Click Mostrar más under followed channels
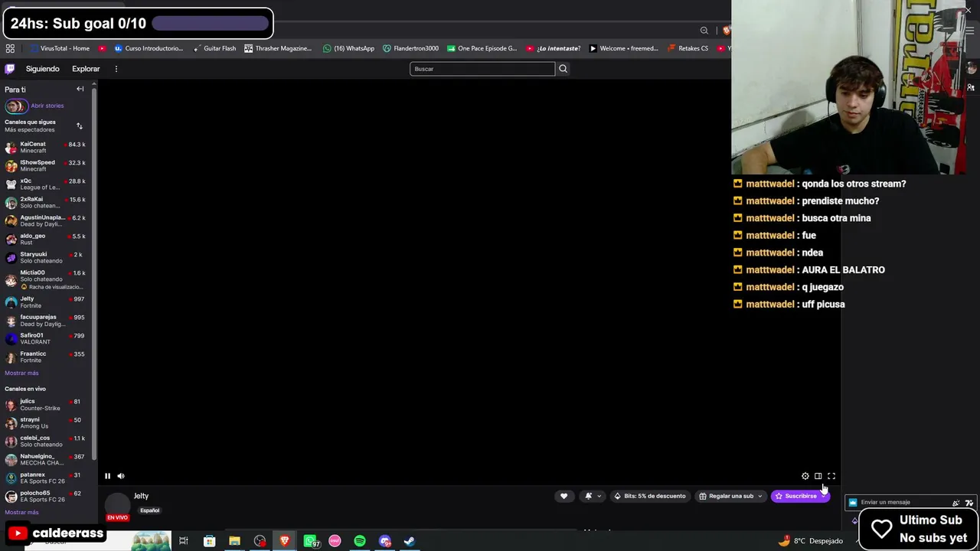 [21, 373]
